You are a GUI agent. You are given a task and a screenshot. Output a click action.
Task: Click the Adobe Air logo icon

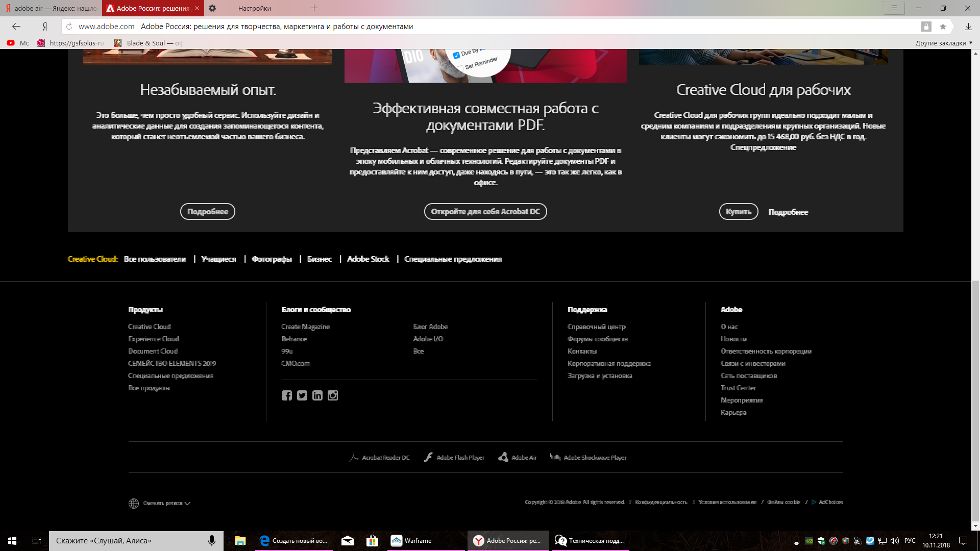[503, 457]
